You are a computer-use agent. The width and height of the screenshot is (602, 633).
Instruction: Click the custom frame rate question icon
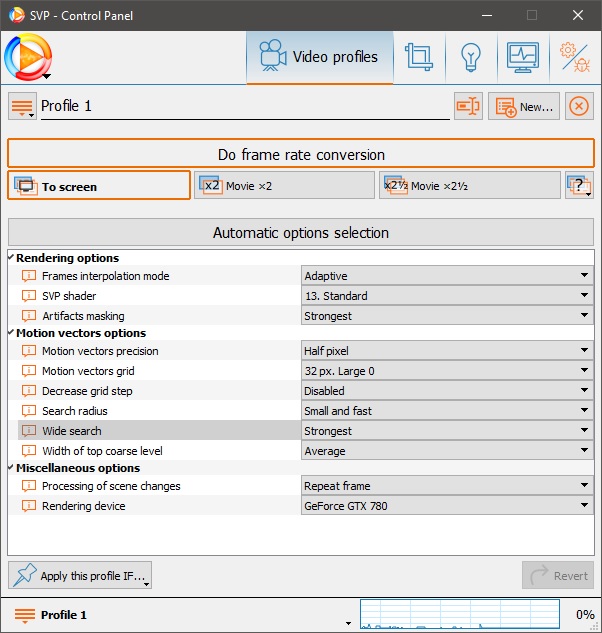tap(578, 186)
